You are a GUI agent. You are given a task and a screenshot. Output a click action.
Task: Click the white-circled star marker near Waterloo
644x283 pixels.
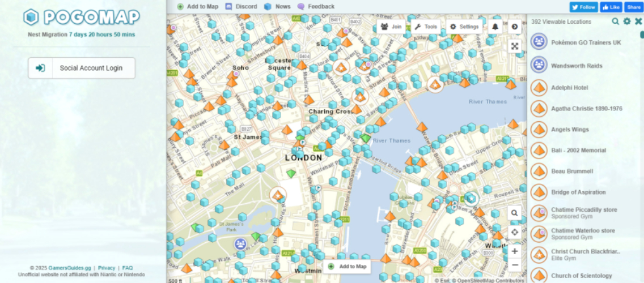click(x=471, y=199)
